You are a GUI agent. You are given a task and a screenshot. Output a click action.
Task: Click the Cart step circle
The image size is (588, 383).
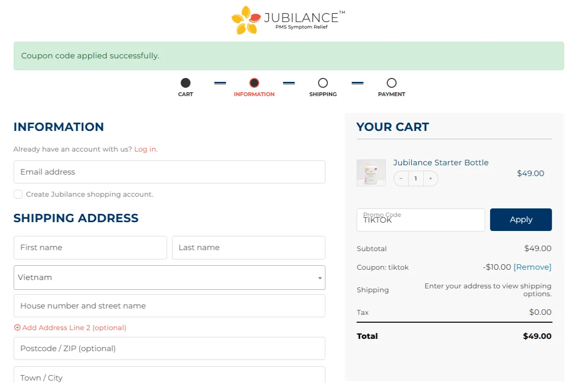[x=185, y=83]
